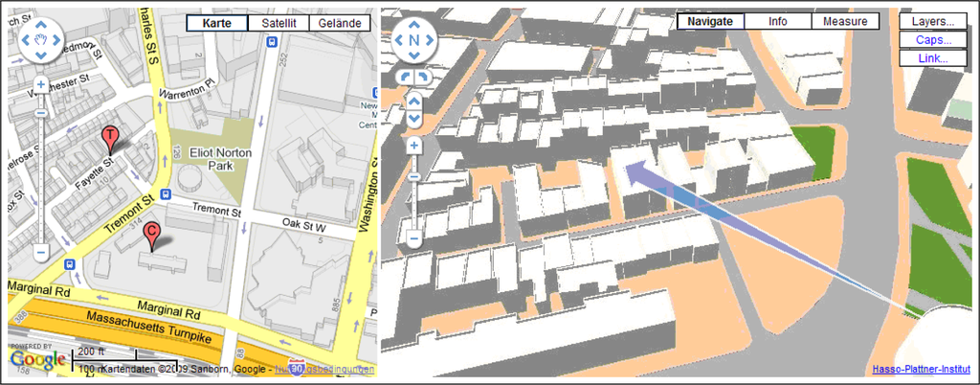The height and width of the screenshot is (385, 980).
Task: Reset 3D view orientation with the N compass center
Action: [413, 40]
